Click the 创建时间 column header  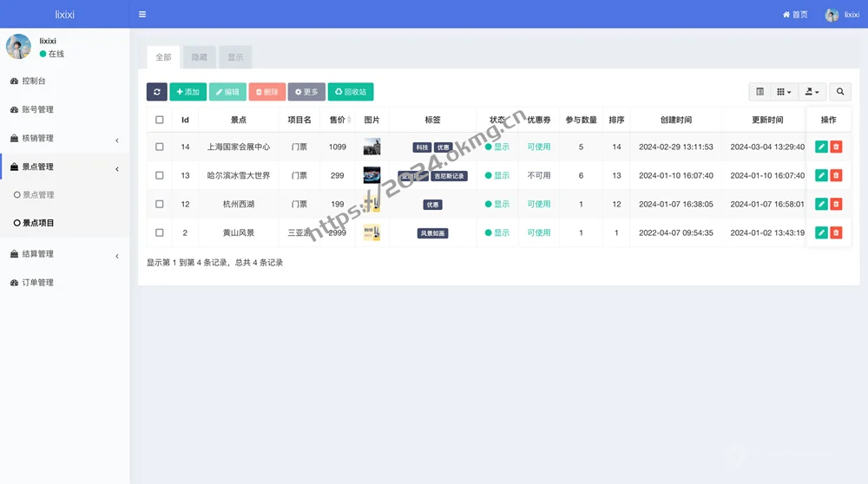676,120
